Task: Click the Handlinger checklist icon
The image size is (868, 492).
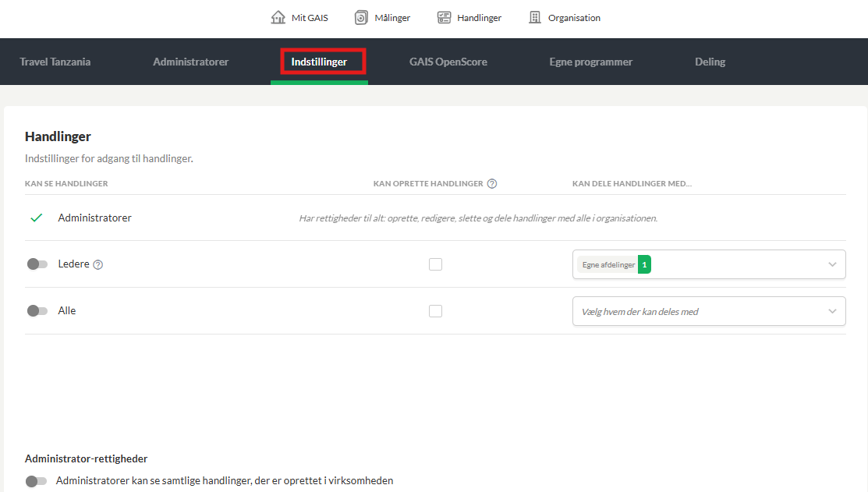Action: [444, 18]
